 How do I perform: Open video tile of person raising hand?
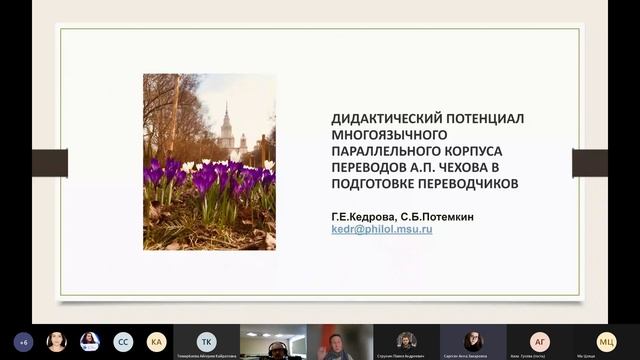(x=340, y=342)
